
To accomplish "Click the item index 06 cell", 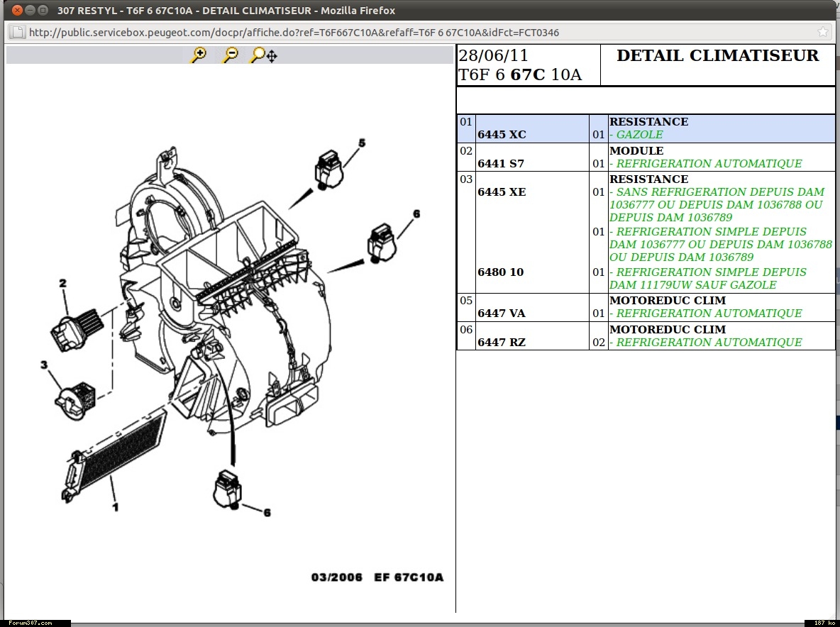I will [x=466, y=336].
